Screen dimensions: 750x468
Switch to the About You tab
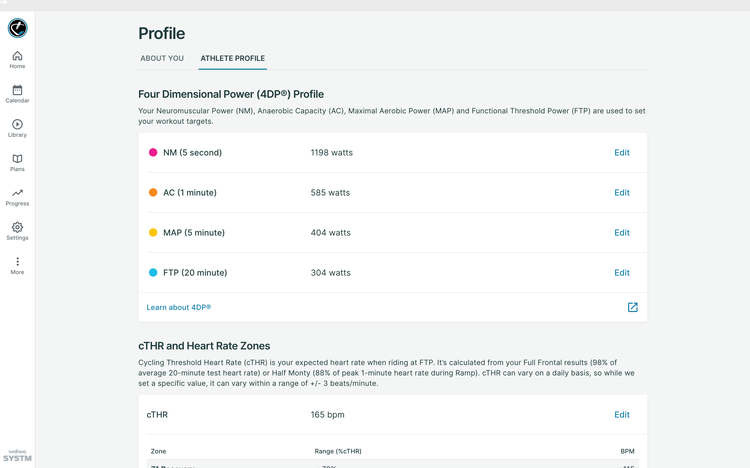(162, 58)
